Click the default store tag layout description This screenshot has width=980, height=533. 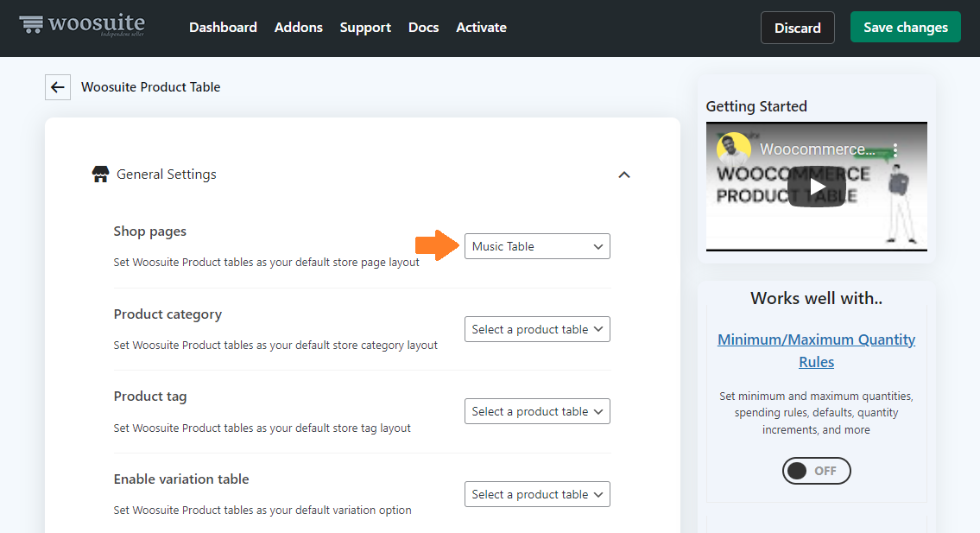[262, 428]
